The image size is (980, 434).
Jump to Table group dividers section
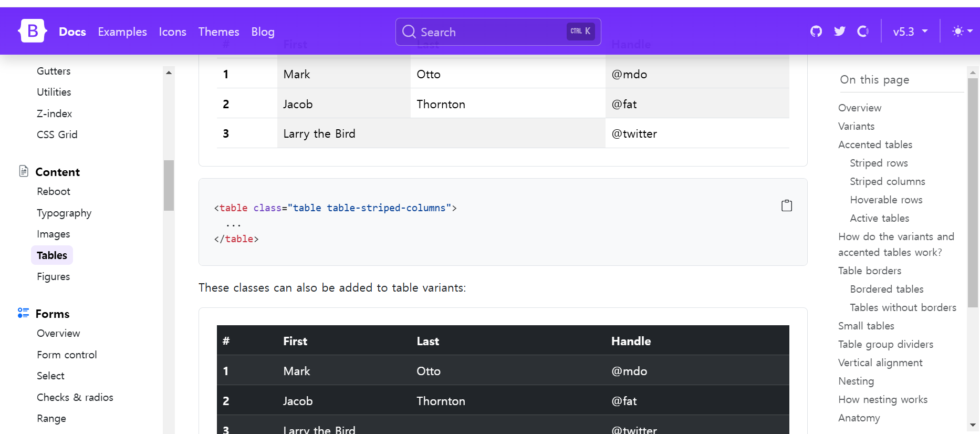(x=885, y=344)
